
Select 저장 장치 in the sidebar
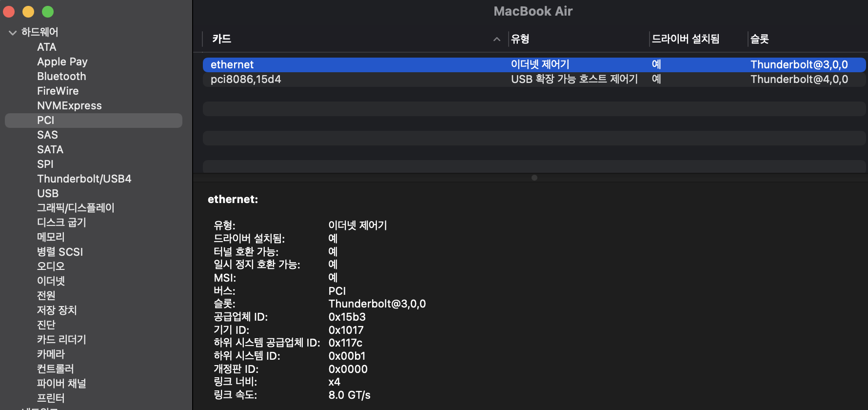coord(57,310)
